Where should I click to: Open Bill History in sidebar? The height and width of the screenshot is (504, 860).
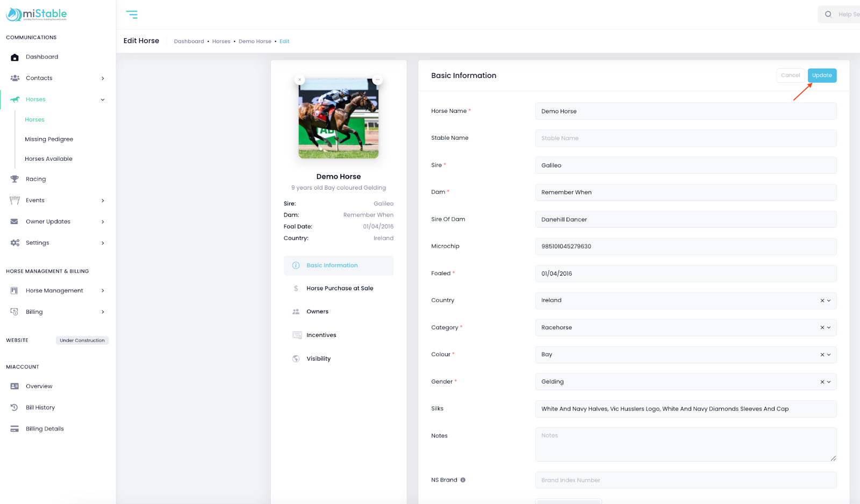point(40,407)
